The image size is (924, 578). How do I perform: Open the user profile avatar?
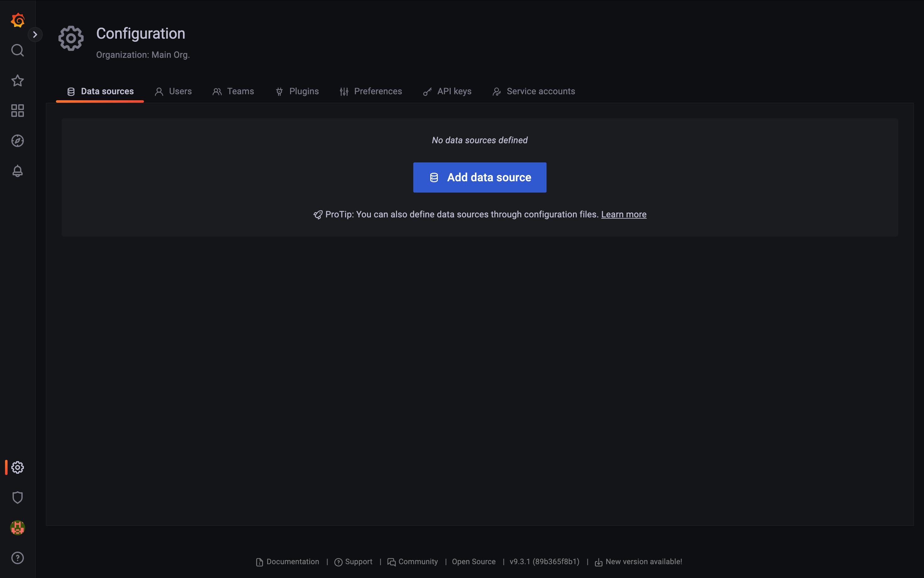[x=18, y=527]
